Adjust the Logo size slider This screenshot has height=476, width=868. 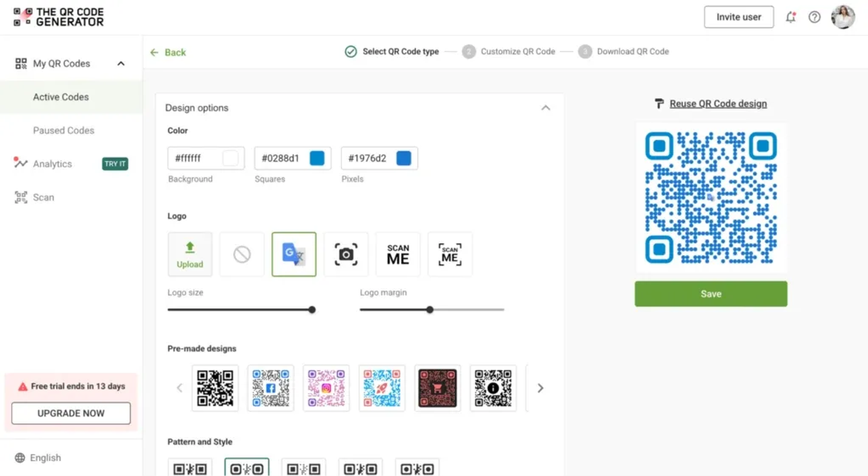[312, 310]
